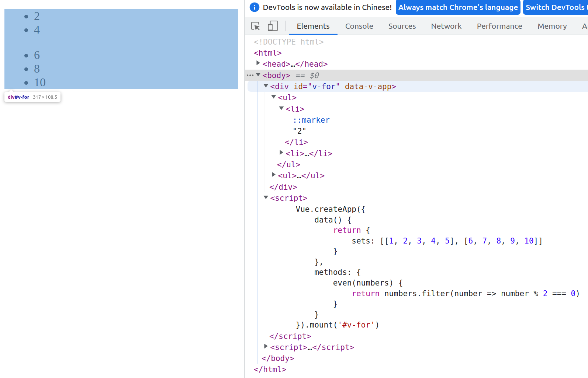Click the id="v-for" attribute
The image size is (588, 378).
pyautogui.click(x=317, y=87)
